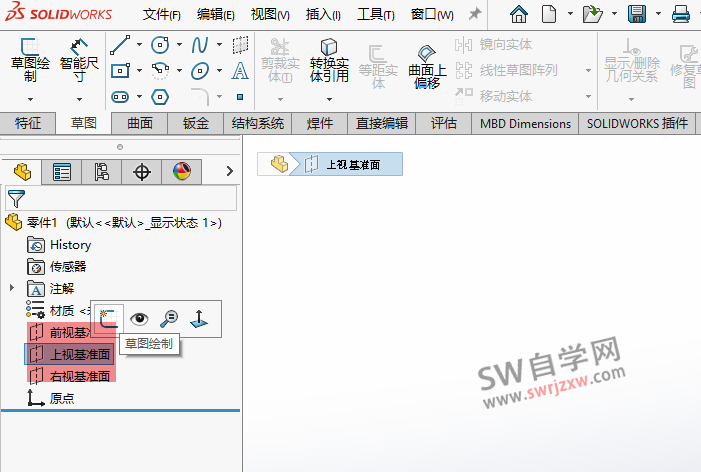Click the Normal To icon in context toolbar
Viewport: 701px width, 472px height.
pos(199,318)
